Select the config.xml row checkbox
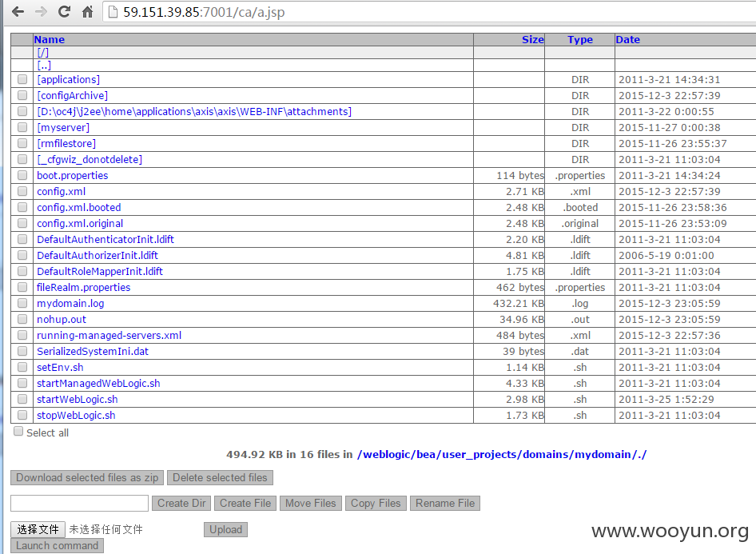This screenshot has width=756, height=554. pyautogui.click(x=22, y=191)
